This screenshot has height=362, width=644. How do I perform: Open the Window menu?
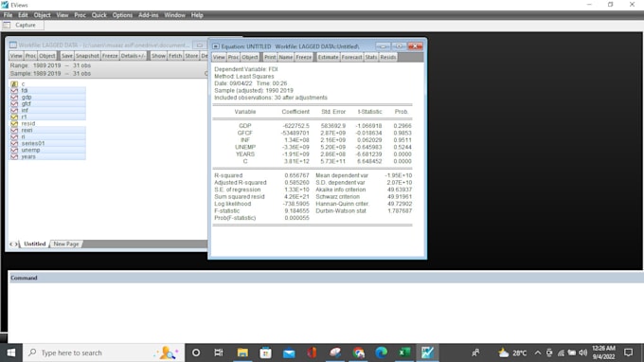click(174, 15)
